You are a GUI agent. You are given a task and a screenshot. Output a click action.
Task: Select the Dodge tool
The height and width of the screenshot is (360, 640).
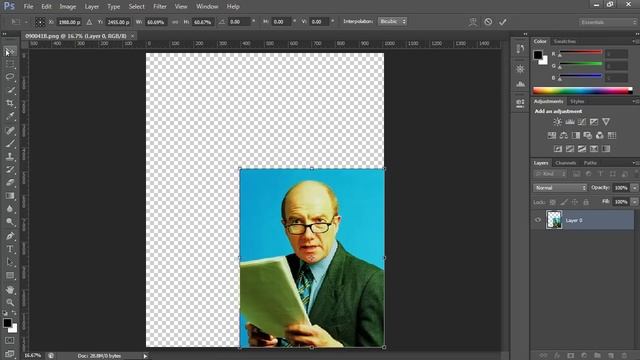(x=10, y=222)
